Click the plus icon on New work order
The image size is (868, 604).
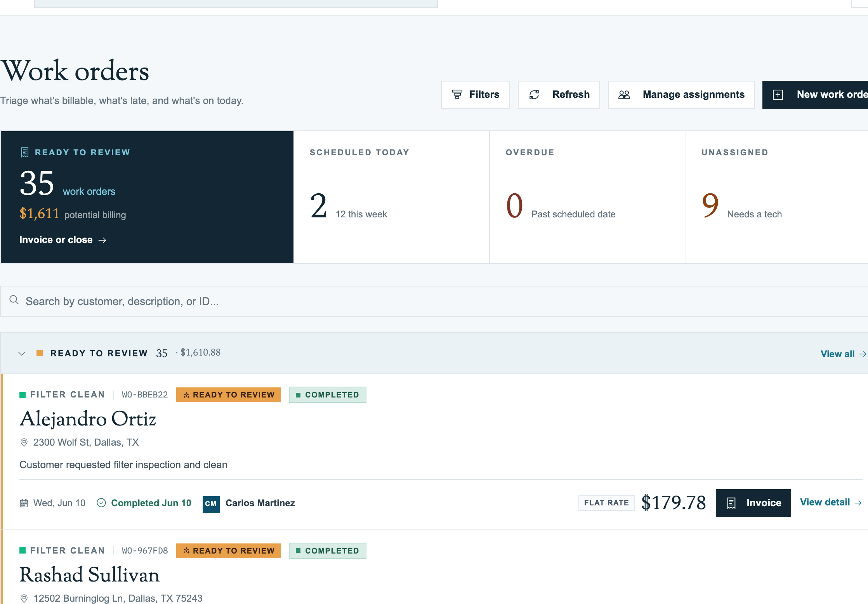[778, 95]
